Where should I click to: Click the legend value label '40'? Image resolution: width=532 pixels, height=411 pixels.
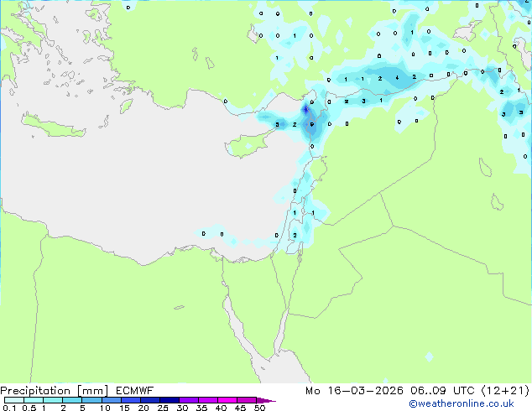coord(221,408)
